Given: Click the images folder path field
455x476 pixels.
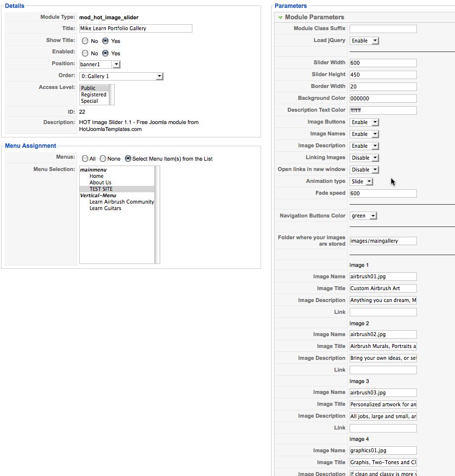Looking at the screenshot, I should coord(383,241).
